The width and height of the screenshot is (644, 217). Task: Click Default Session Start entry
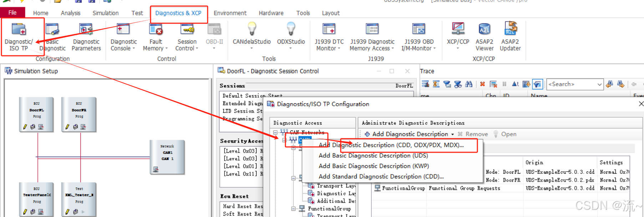(252, 96)
